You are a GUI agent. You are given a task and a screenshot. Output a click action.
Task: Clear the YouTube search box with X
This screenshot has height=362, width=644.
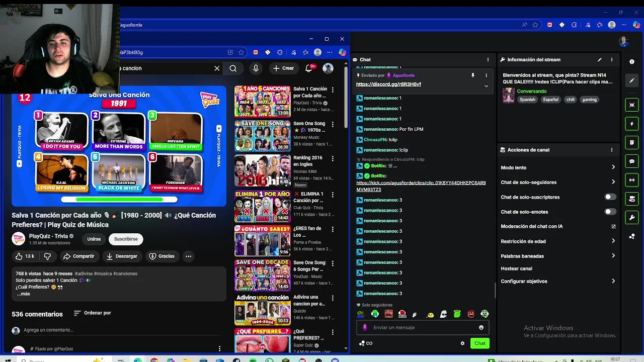(x=217, y=68)
